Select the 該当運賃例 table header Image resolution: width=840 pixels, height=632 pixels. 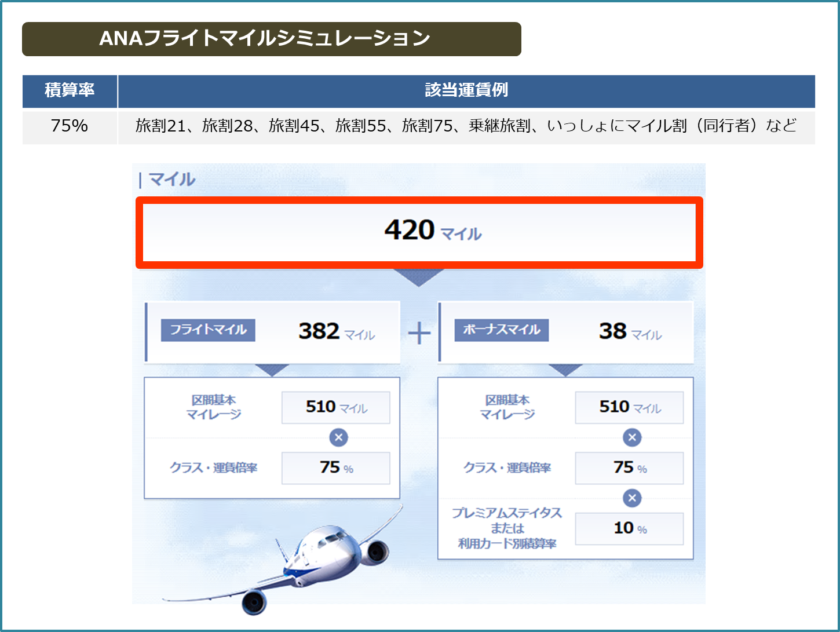pos(466,91)
